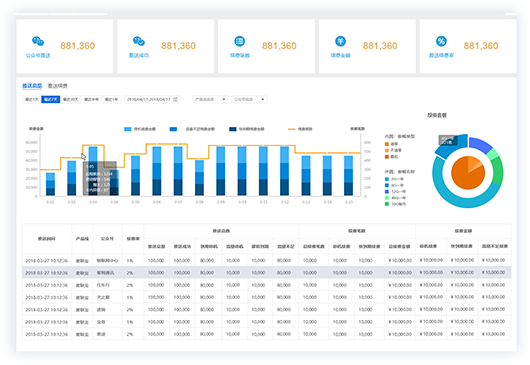
Task: Toggle the orange line series legend item
Action: click(x=300, y=129)
